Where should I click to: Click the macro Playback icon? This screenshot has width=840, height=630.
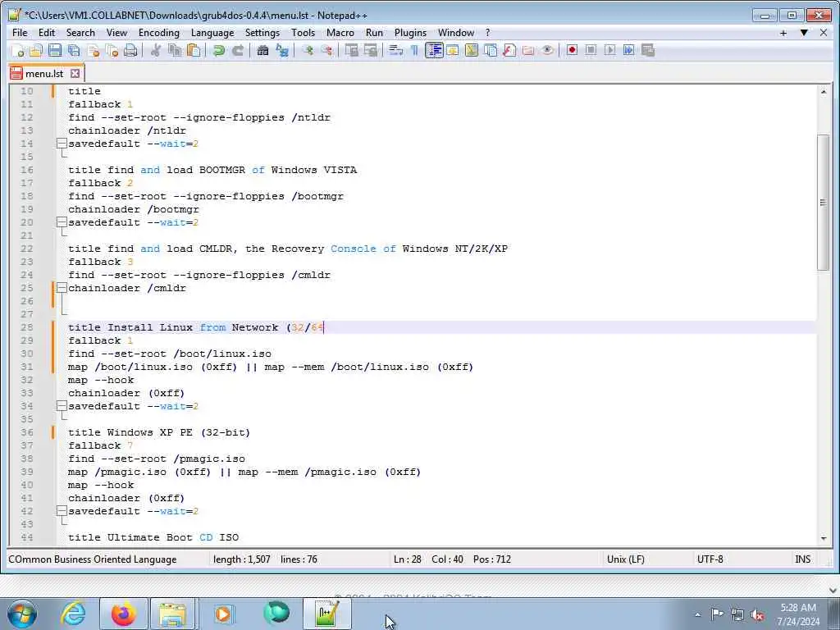click(609, 50)
